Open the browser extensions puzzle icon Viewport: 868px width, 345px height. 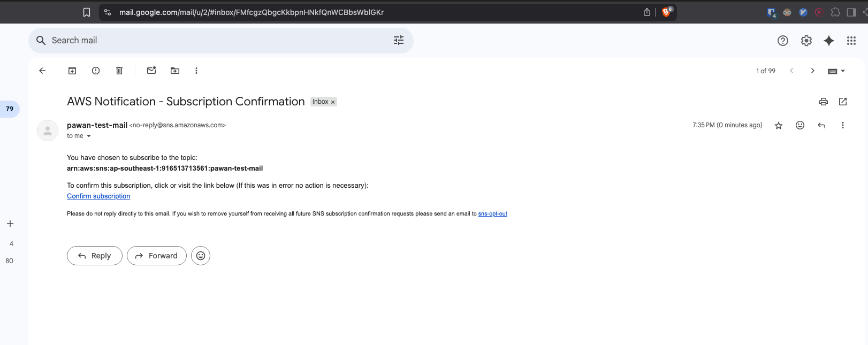(x=835, y=12)
